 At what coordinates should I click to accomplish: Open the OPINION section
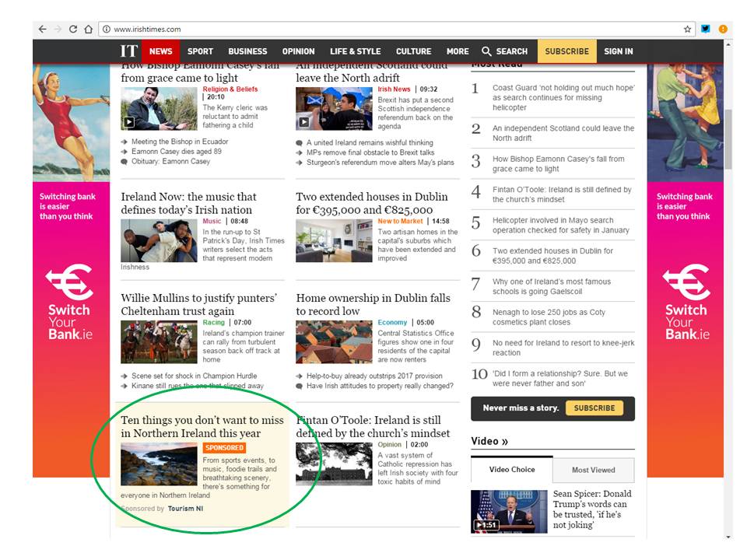point(298,51)
